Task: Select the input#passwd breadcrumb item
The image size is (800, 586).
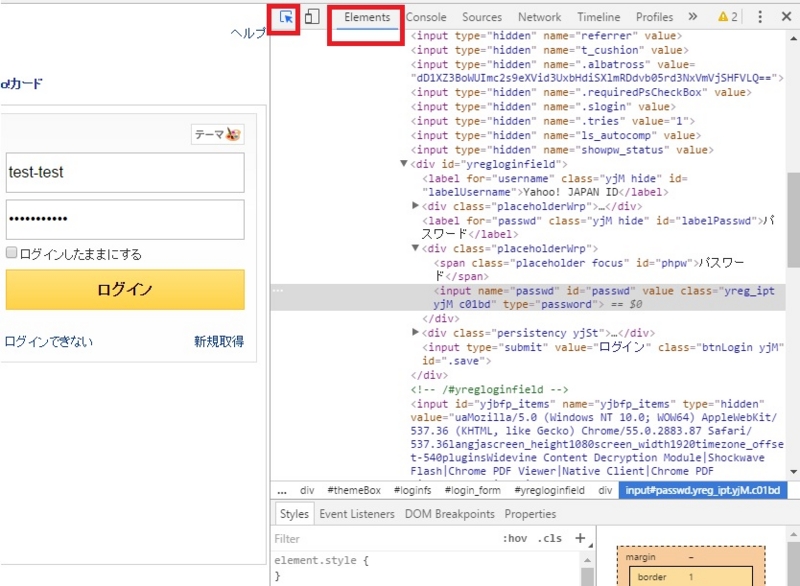Action: pyautogui.click(x=703, y=490)
